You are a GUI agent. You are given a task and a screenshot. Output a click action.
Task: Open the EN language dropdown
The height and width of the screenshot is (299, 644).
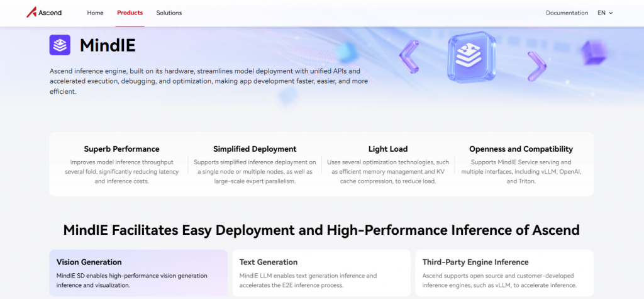tap(604, 13)
